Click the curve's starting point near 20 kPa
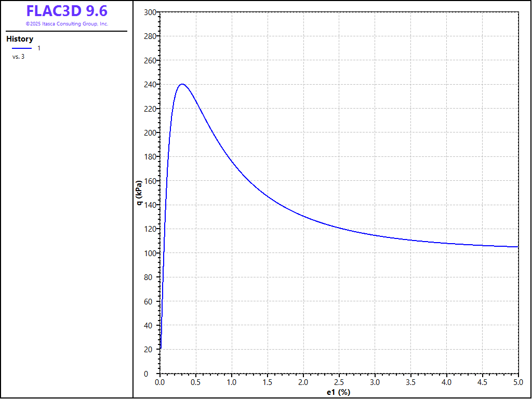This screenshot has width=532, height=399. coord(161,349)
